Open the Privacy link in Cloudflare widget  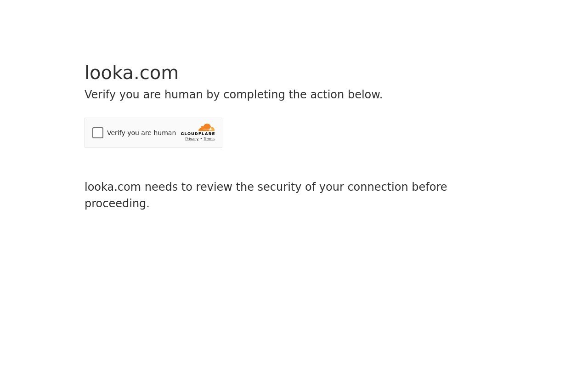click(192, 139)
